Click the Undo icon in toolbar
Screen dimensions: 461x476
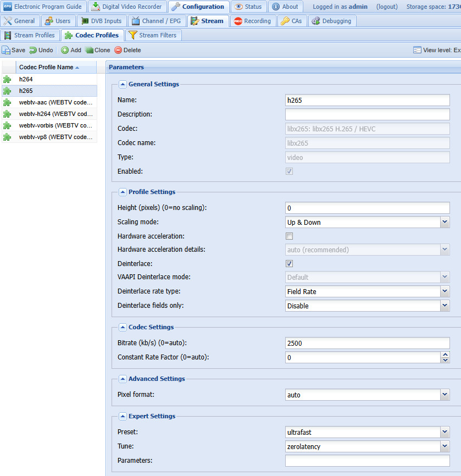click(x=33, y=50)
